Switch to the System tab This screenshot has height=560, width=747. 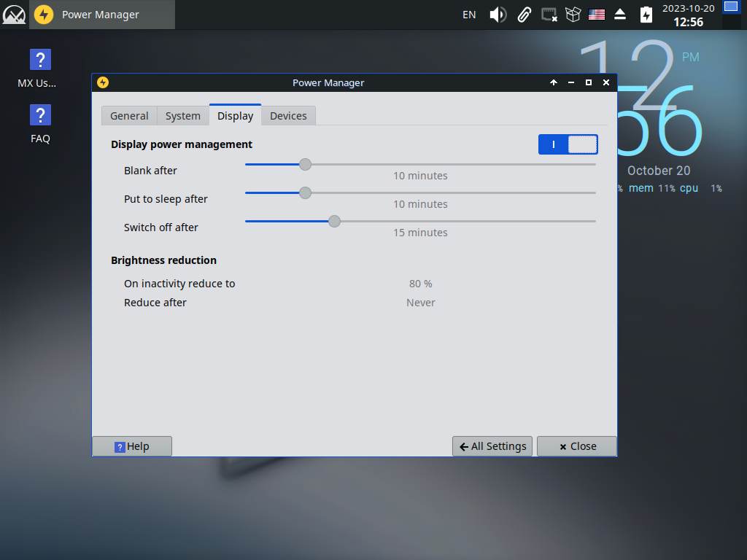click(x=182, y=116)
